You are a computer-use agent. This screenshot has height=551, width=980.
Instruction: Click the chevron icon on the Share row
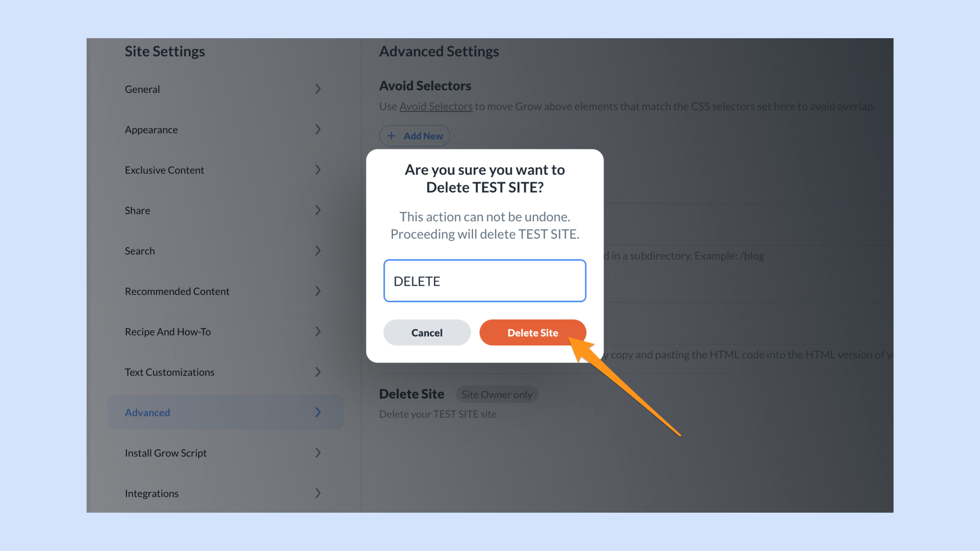coord(318,210)
